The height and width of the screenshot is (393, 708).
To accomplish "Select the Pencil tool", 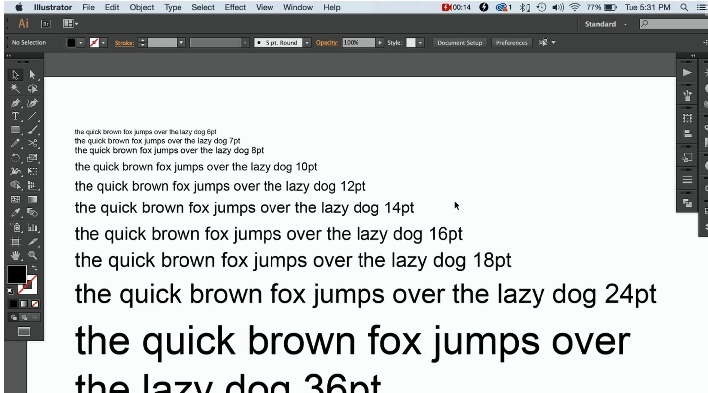I will pos(15,144).
